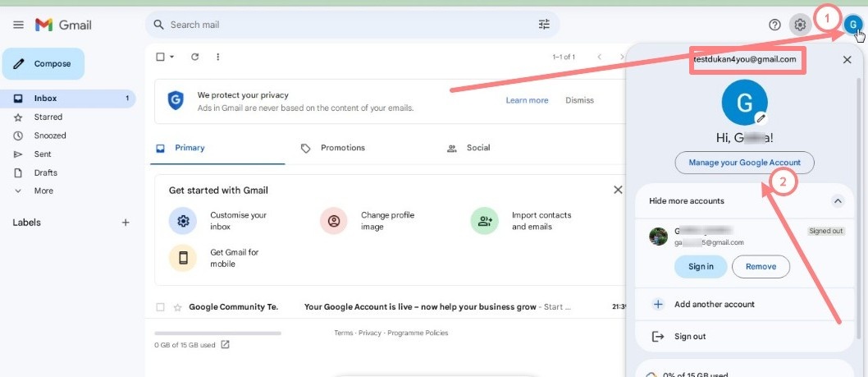The height and width of the screenshot is (377, 868).
Task: Click the Sign in button
Action: (x=701, y=267)
